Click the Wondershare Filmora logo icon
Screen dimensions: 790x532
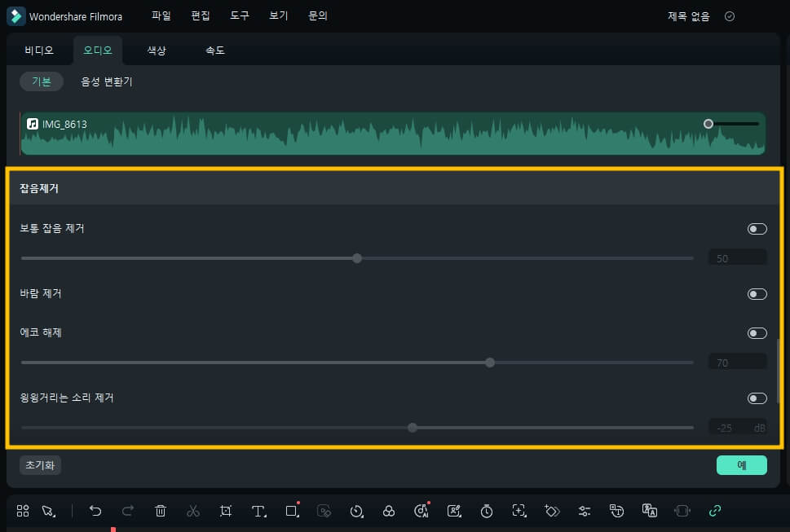15,16
